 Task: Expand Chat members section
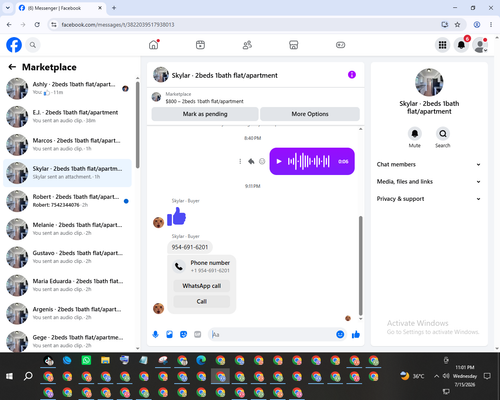429,164
